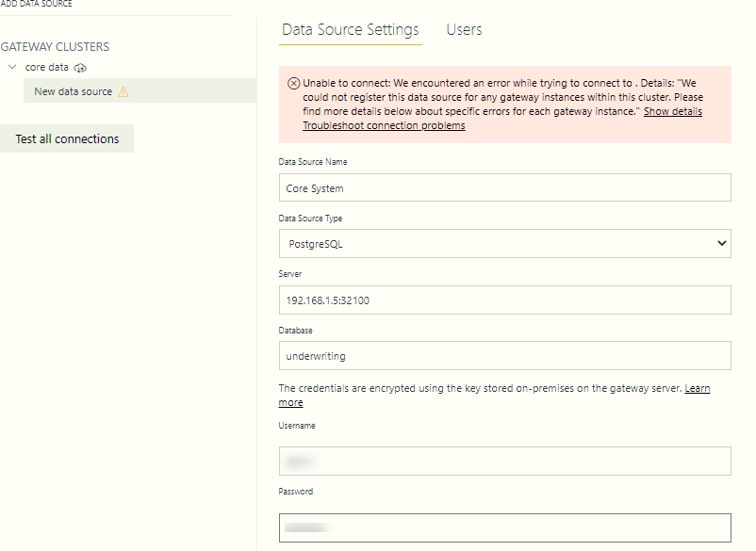Click the ADD DATA SOURCE header text

[37, 5]
